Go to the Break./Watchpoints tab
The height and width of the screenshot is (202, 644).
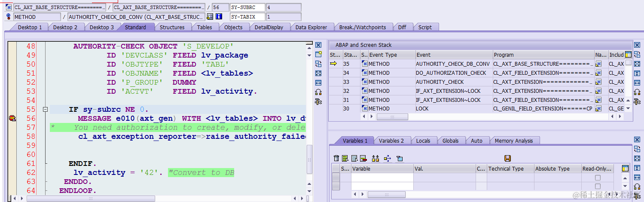(363, 27)
